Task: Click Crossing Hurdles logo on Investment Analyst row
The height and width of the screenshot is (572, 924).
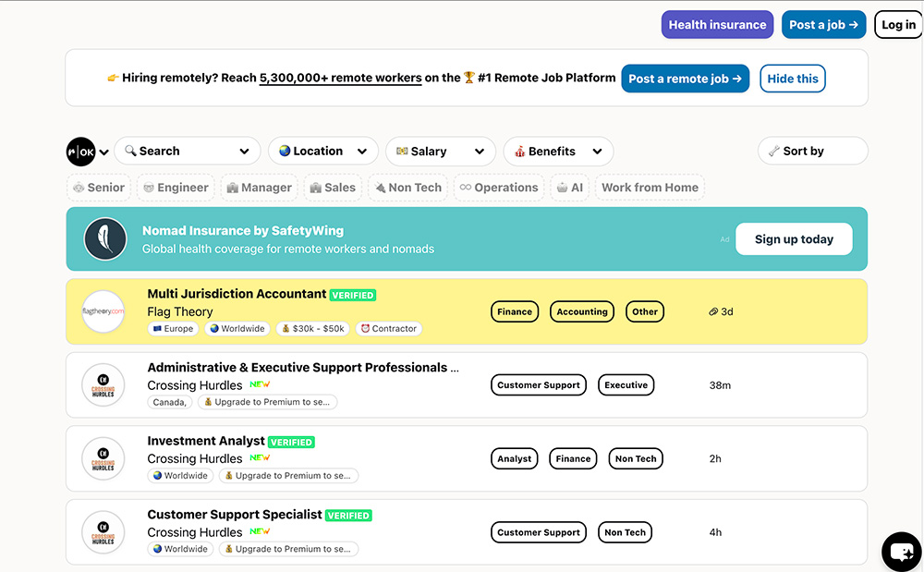Action: [x=103, y=458]
